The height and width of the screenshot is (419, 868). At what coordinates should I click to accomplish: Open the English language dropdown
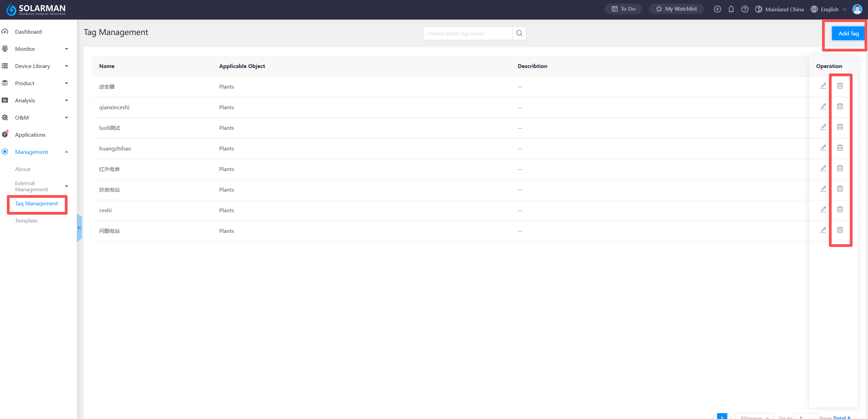tap(829, 9)
